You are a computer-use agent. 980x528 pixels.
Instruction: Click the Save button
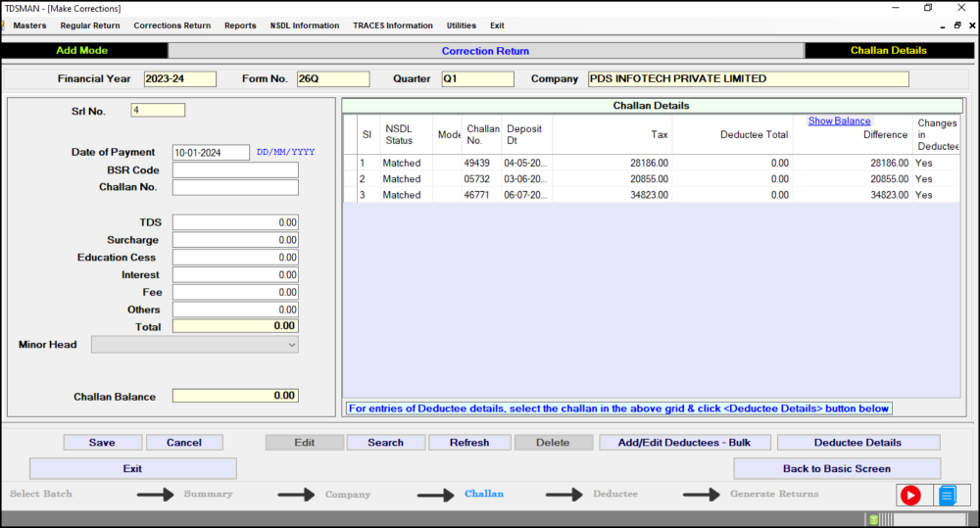tap(103, 443)
